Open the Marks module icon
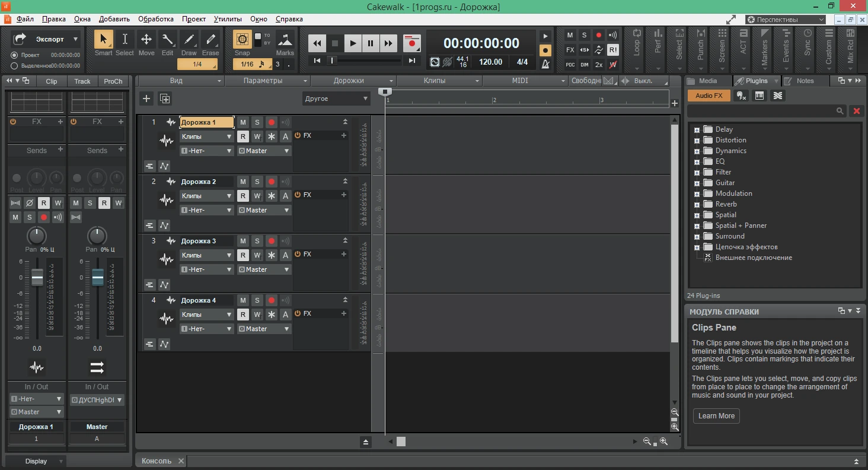 [285, 40]
